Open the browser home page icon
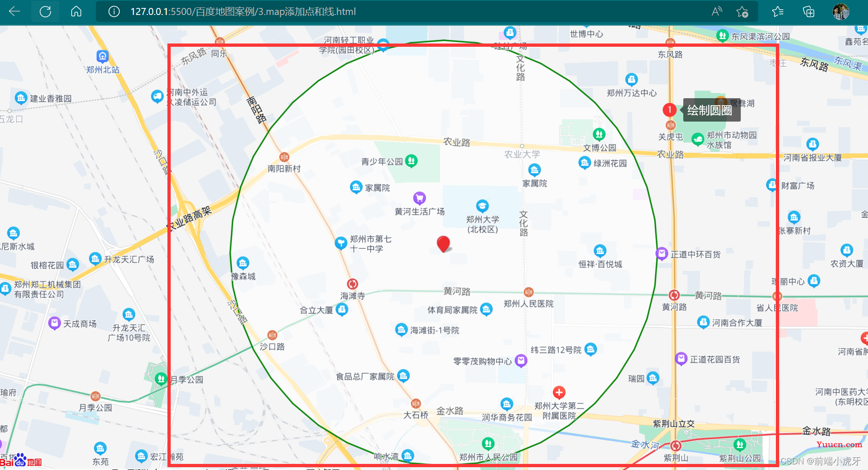868x470 pixels. click(76, 12)
